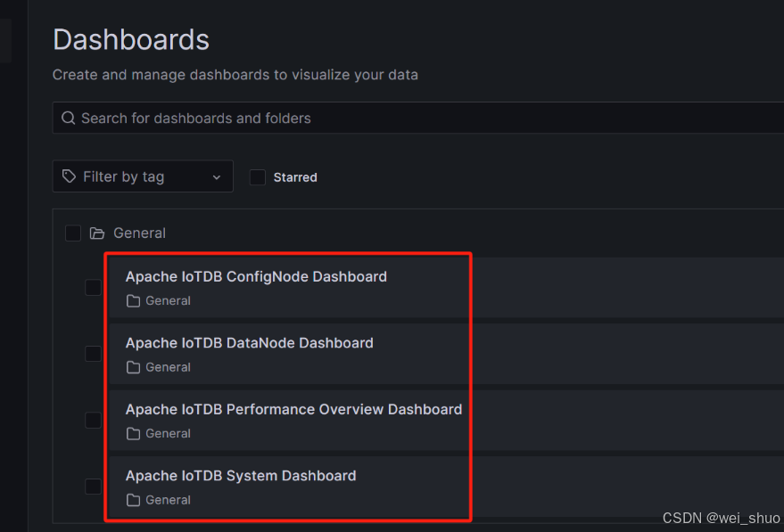Open Apache IoTDB ConfigNode Dashboard
The image size is (784, 532).
coord(256,277)
